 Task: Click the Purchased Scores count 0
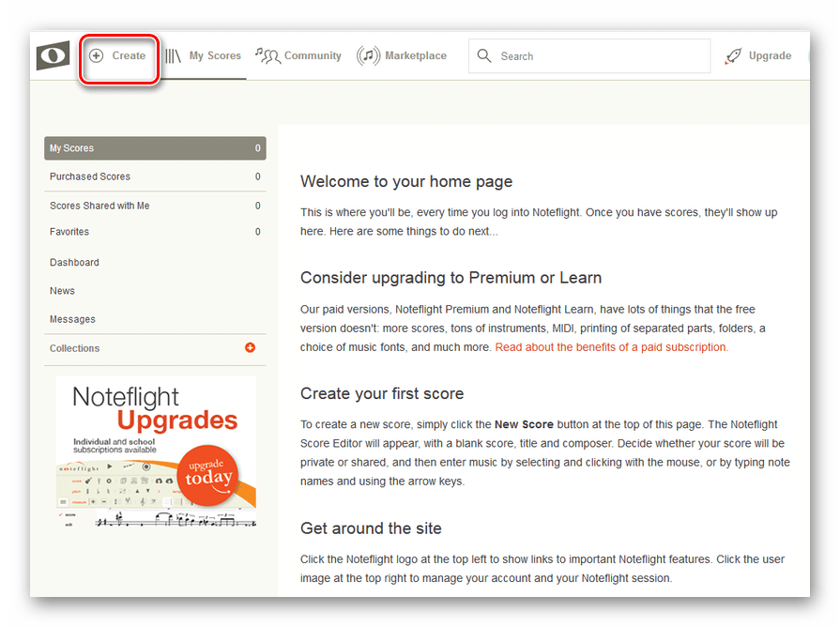pos(258,176)
